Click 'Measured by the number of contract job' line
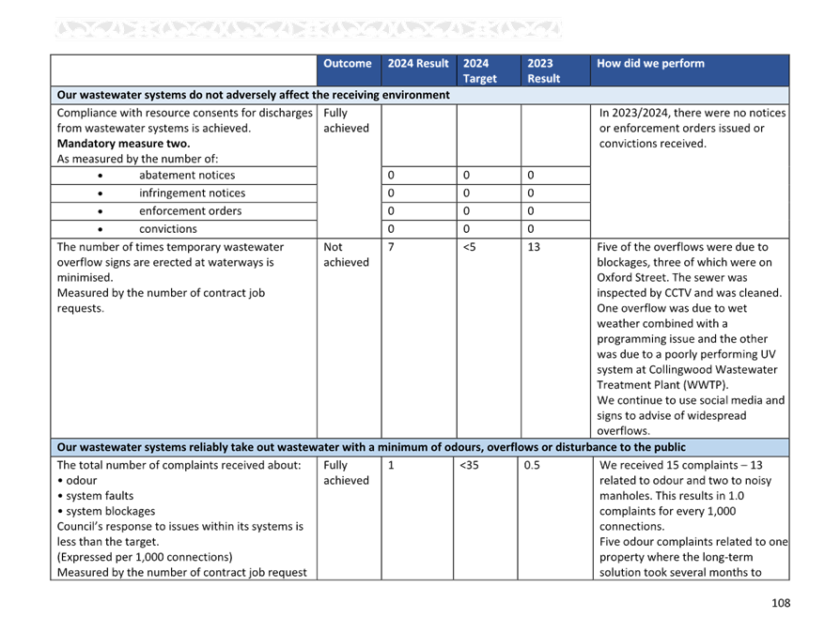The width and height of the screenshot is (840, 634). point(161,293)
